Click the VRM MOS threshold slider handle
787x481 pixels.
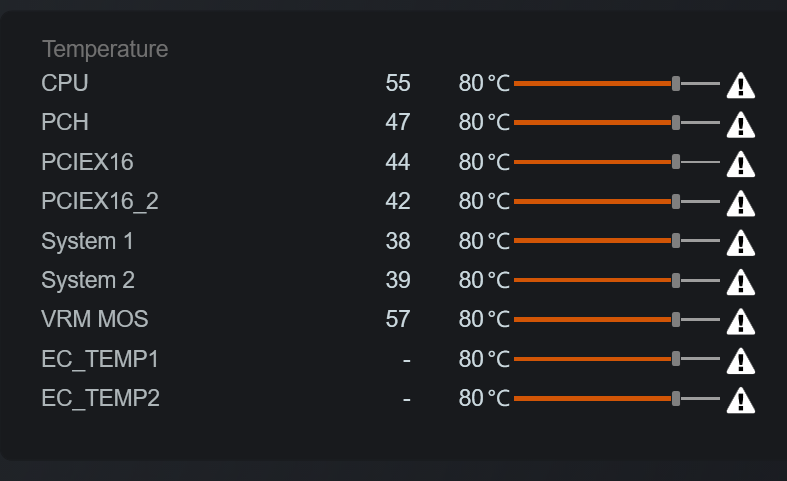676,319
